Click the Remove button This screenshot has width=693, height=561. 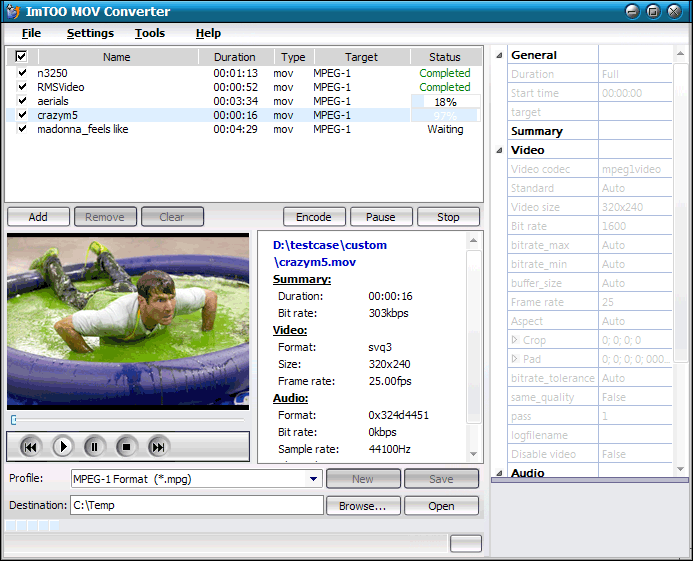click(105, 217)
